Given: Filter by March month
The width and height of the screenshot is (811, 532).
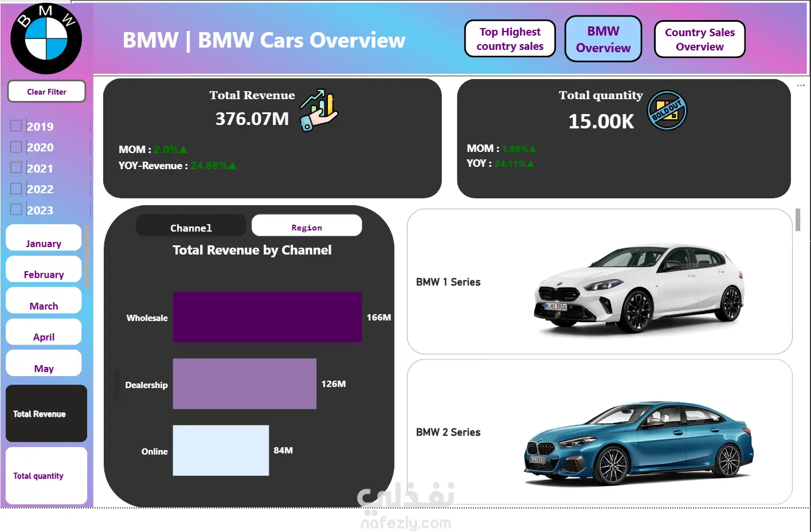Looking at the screenshot, I should click(x=44, y=300).
